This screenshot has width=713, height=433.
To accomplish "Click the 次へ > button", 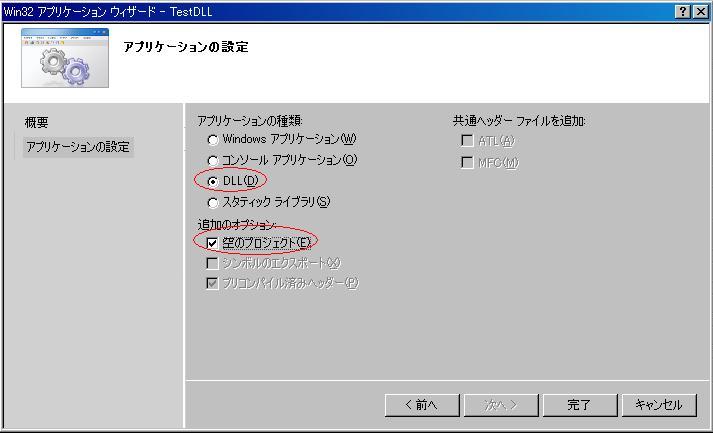I will (x=501, y=405).
